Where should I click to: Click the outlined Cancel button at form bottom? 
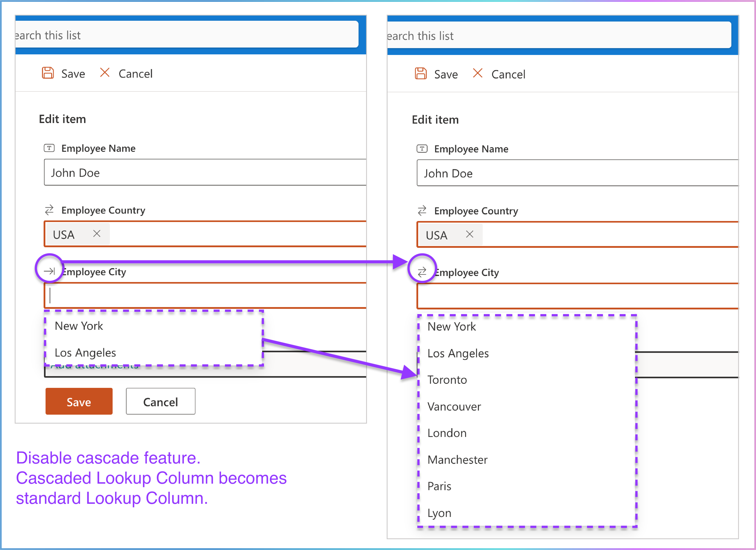click(161, 401)
